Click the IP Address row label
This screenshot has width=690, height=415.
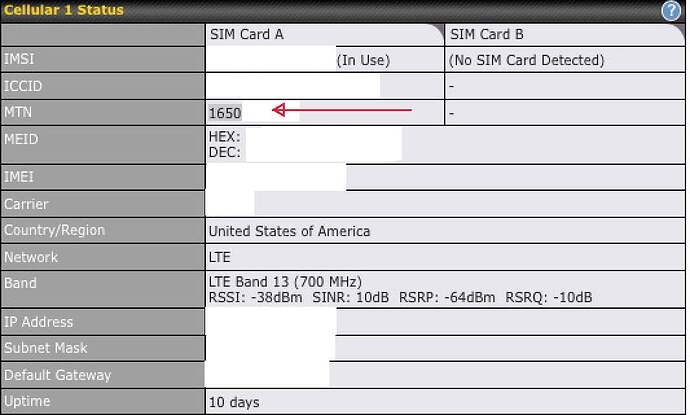pyautogui.click(x=38, y=322)
